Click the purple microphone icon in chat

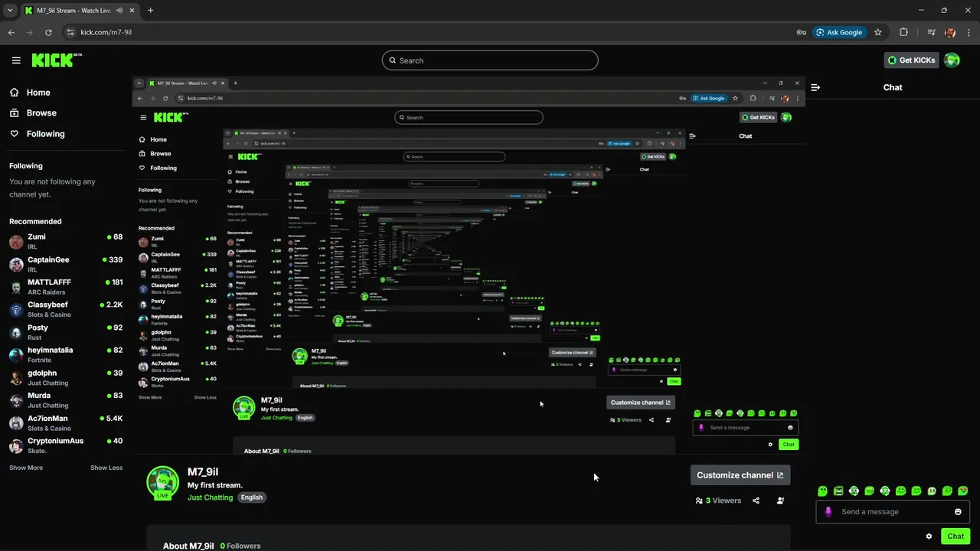coord(828,512)
